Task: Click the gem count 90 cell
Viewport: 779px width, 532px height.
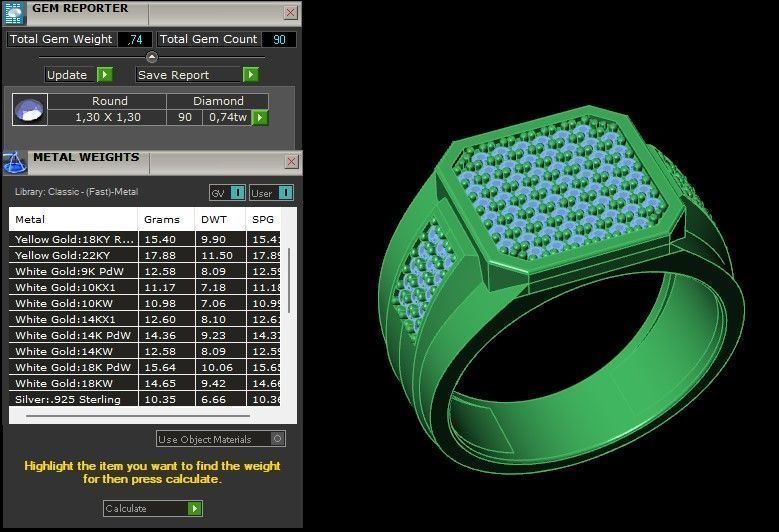Action: click(x=185, y=117)
